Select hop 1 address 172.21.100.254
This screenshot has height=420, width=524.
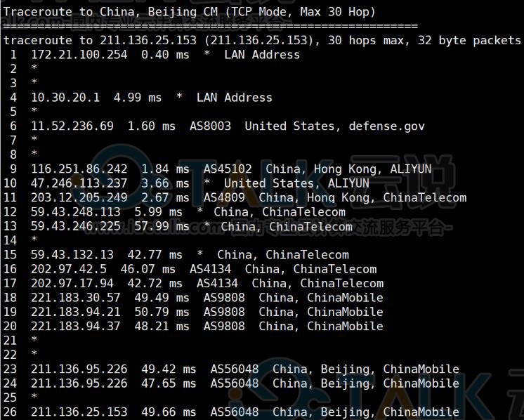tap(79, 55)
